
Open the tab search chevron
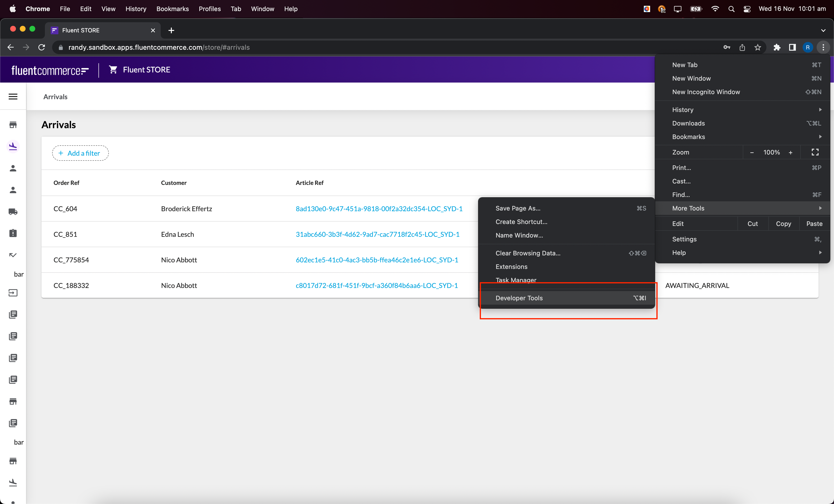824,30
